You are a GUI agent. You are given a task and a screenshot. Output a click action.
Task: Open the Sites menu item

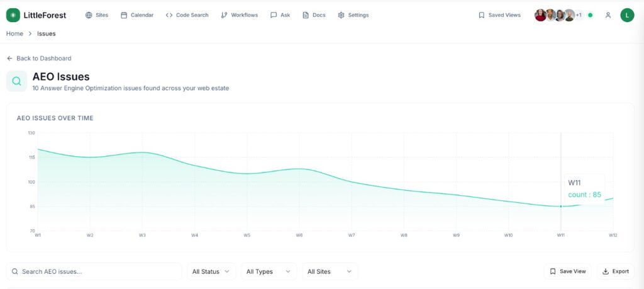coord(96,15)
